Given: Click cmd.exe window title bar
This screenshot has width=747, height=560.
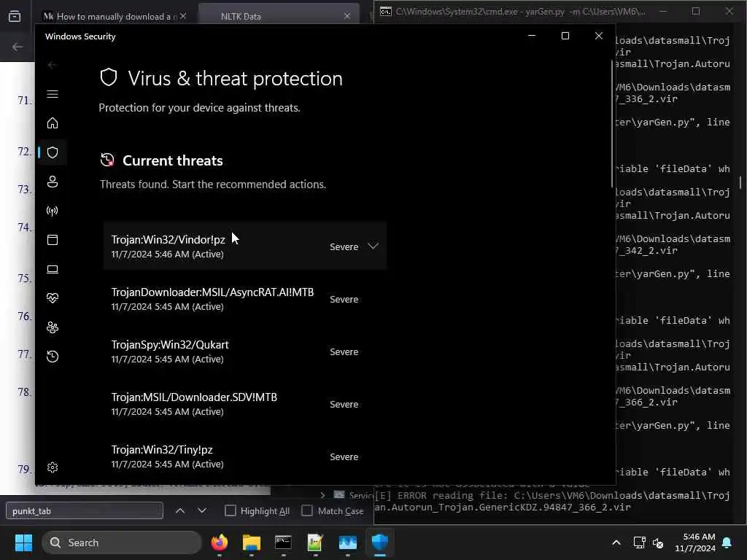Looking at the screenshot, I should [x=519, y=12].
